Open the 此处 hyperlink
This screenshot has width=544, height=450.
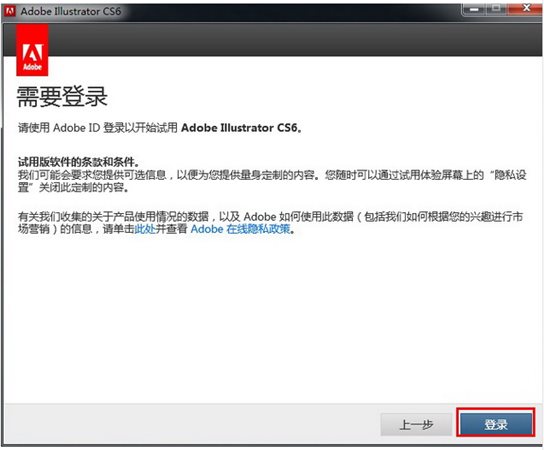(144, 229)
